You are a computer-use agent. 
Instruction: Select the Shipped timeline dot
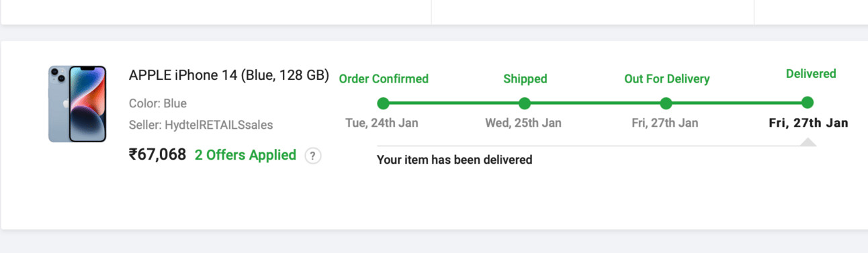[x=525, y=103]
